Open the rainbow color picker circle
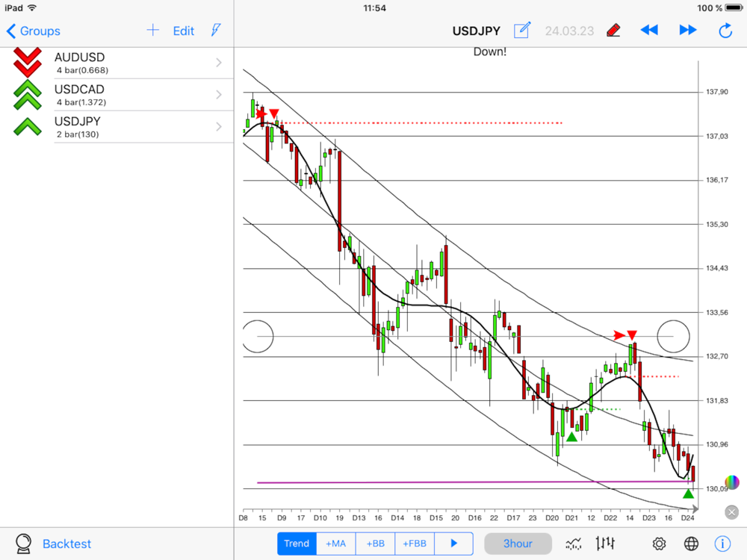 pos(732,482)
